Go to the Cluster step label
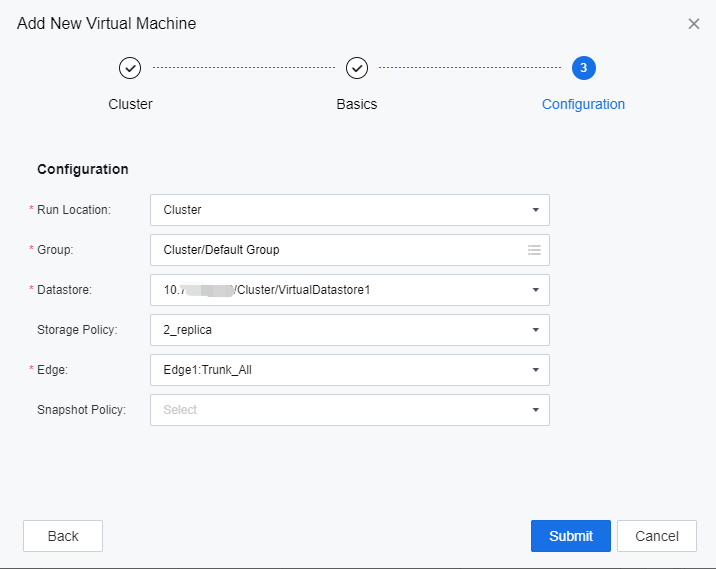 (130, 104)
